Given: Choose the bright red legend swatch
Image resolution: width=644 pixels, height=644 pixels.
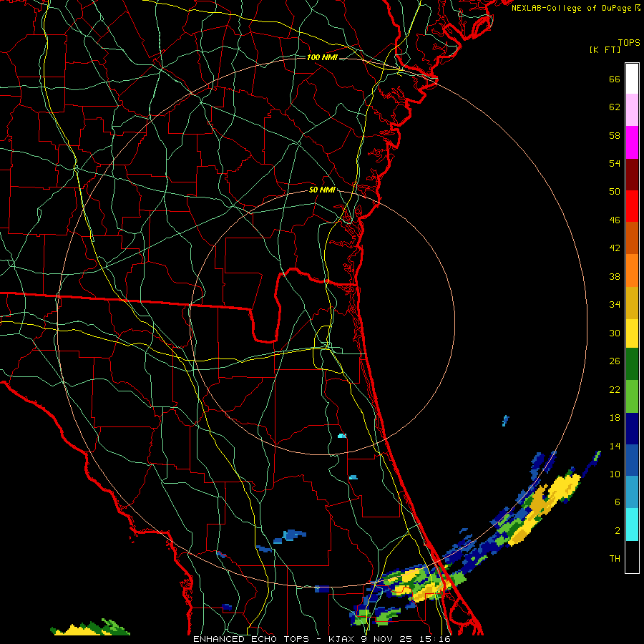Looking at the screenshot, I should click(x=632, y=206).
